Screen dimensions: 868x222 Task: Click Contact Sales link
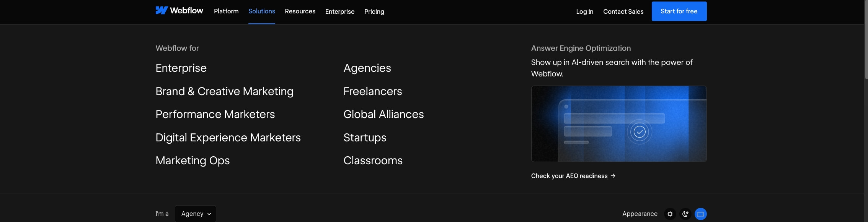click(x=623, y=11)
